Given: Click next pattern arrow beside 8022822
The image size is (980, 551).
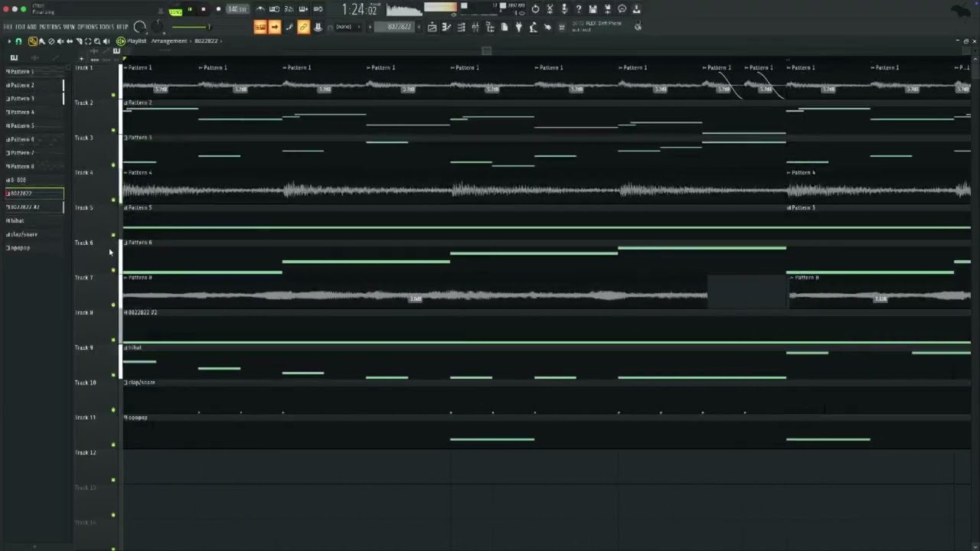Looking at the screenshot, I should pyautogui.click(x=420, y=27).
